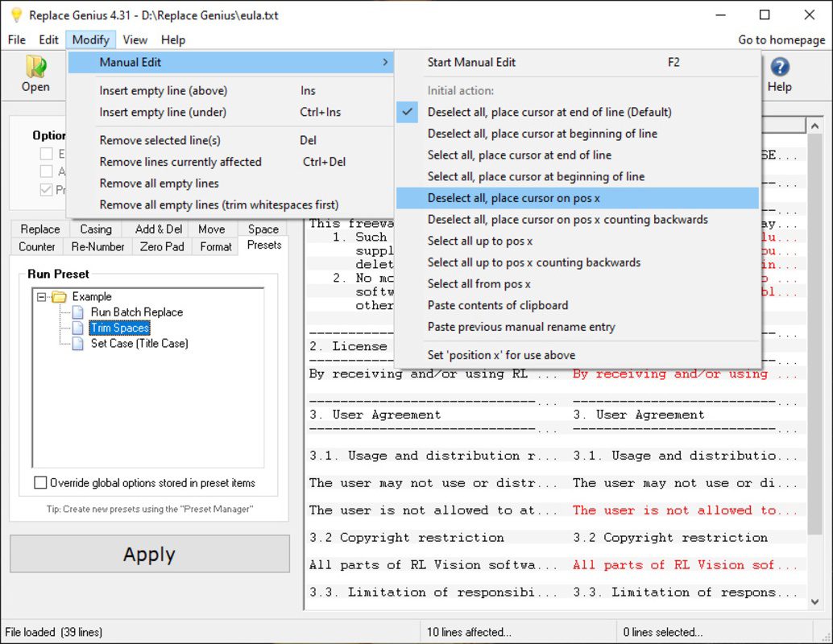Open the Help menu in menu bar
This screenshot has width=833, height=644.
point(173,39)
